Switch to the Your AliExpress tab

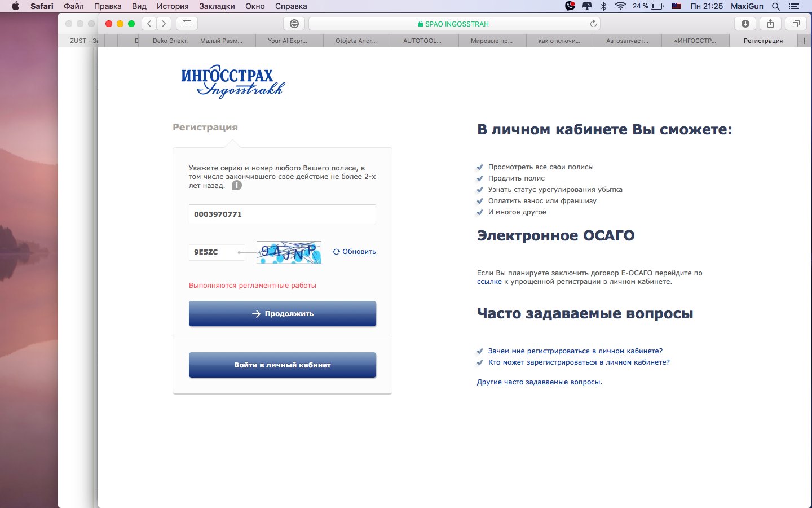click(288, 41)
